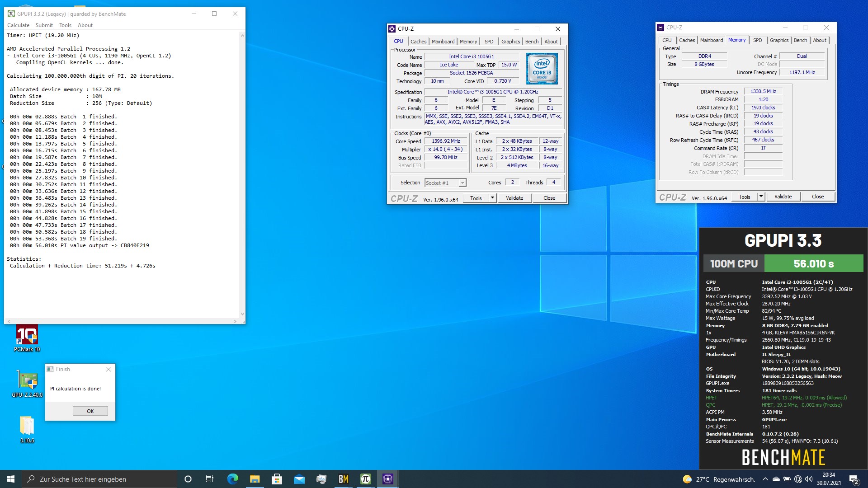The width and height of the screenshot is (868, 488).
Task: Switch to SPD tab in left CPU-Z
Action: click(489, 42)
